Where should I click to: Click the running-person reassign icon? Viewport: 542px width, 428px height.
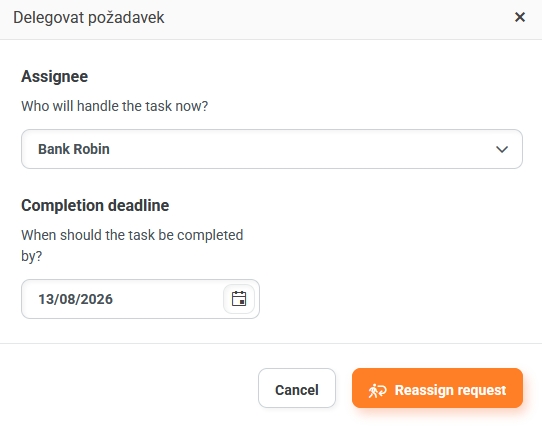tap(377, 391)
